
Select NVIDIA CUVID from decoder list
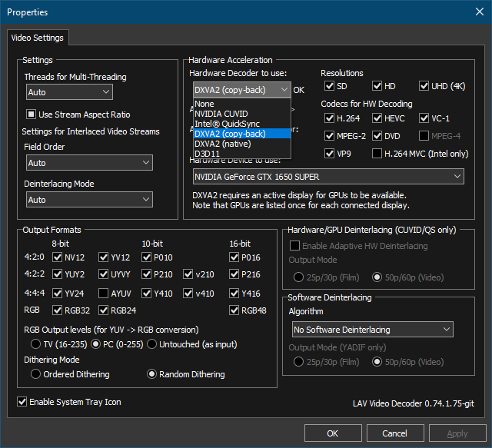[242, 114]
